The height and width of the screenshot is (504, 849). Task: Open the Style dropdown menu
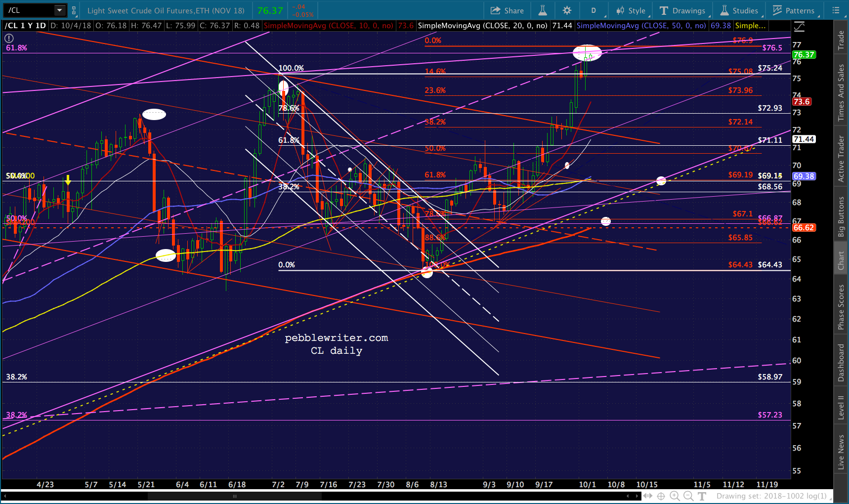tap(631, 10)
